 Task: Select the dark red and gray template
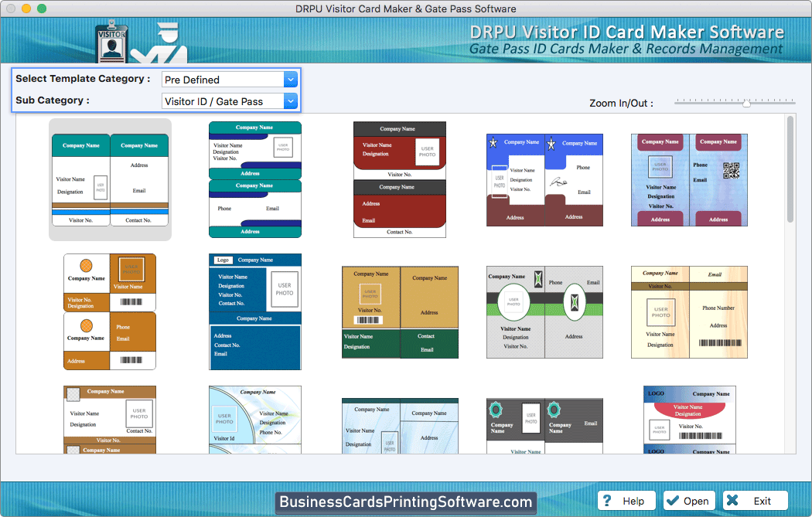click(x=399, y=179)
